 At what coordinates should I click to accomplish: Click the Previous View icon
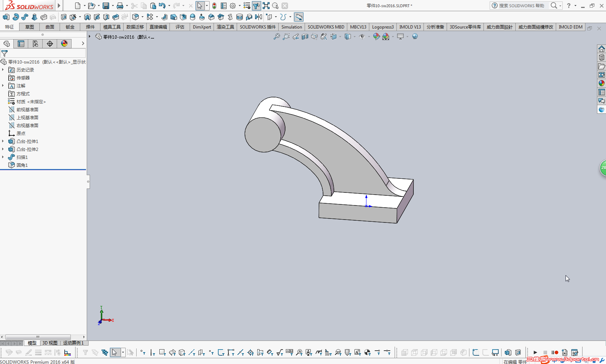[x=296, y=36]
